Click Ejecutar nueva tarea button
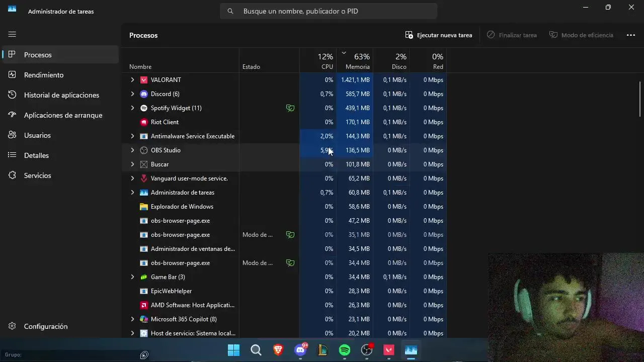This screenshot has height=362, width=644. (x=439, y=35)
